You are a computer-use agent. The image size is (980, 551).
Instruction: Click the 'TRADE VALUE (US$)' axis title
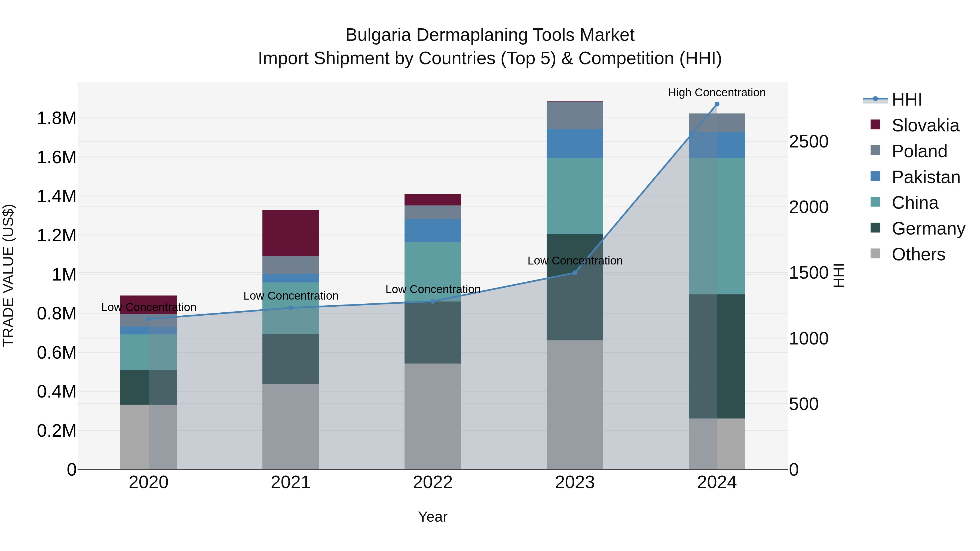[x=8, y=275]
